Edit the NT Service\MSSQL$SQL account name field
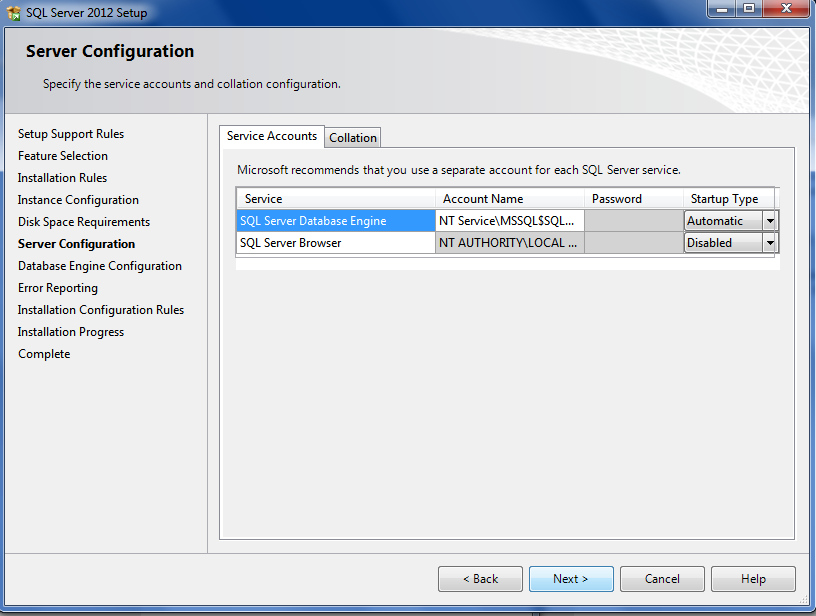The image size is (816, 616). tap(509, 221)
